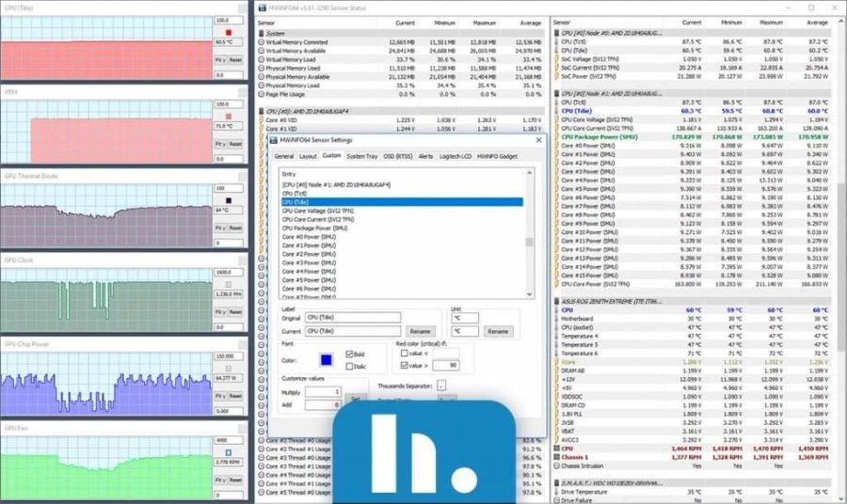Enable the red color 'value <' checkbox

(x=404, y=354)
